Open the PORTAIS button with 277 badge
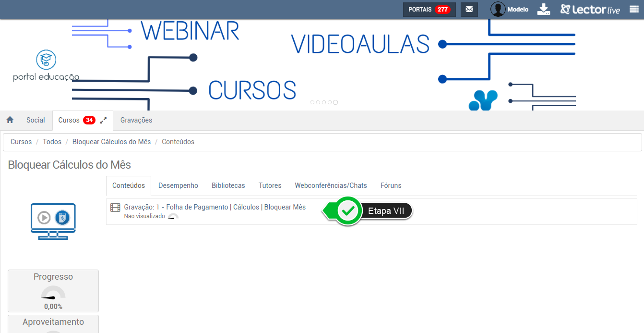Screen dimensions: 644x333 click(x=429, y=10)
